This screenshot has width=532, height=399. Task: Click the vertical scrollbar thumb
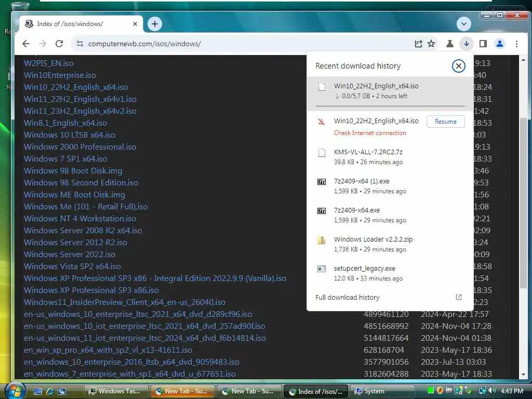tap(523, 203)
